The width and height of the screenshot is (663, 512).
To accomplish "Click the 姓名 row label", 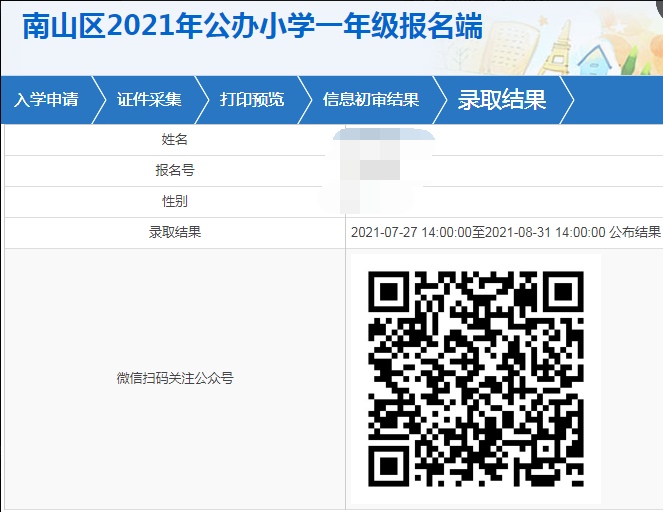I will (174, 139).
